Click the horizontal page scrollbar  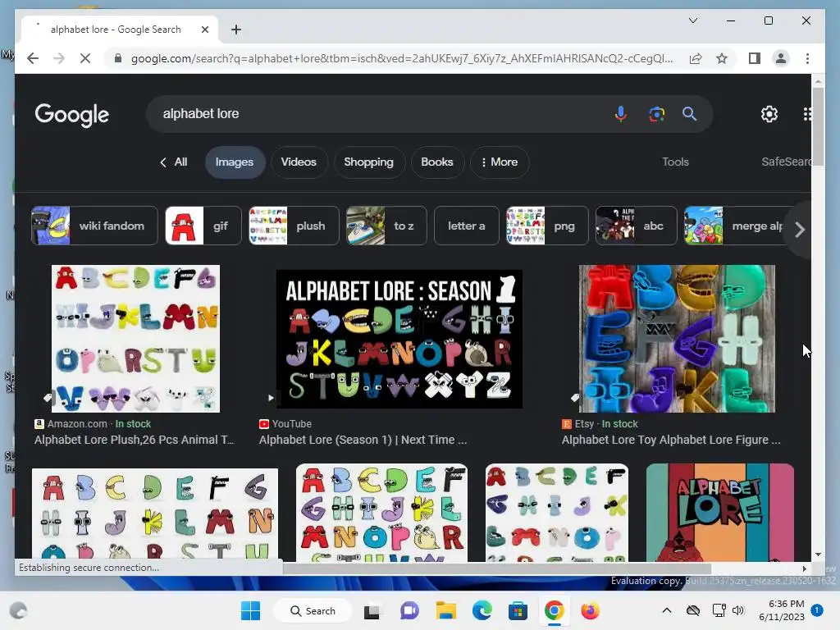(497, 568)
